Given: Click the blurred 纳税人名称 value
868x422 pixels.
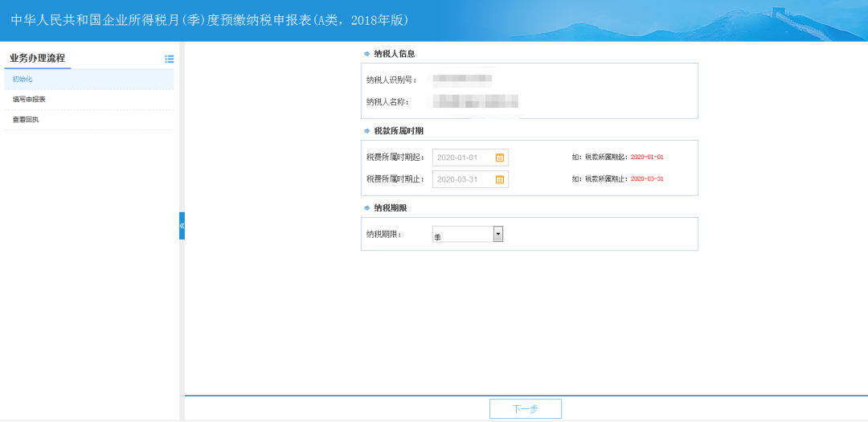Looking at the screenshot, I should click(474, 101).
